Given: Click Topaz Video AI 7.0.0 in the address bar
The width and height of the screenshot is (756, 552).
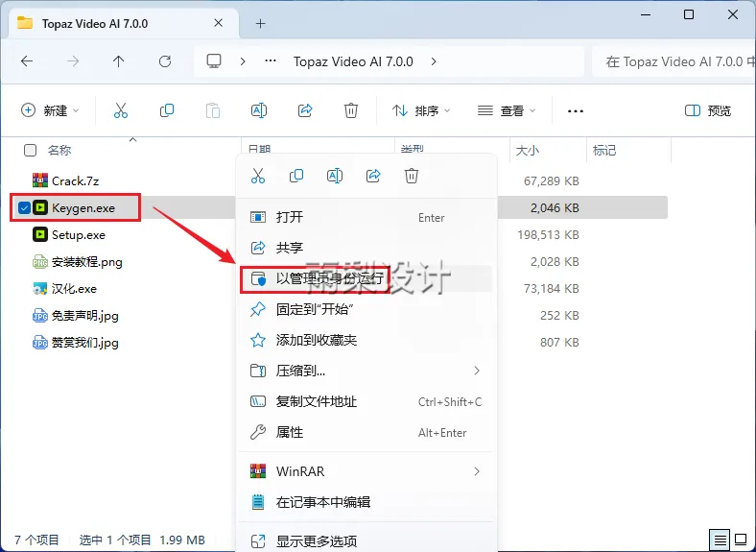Looking at the screenshot, I should coord(353,61).
